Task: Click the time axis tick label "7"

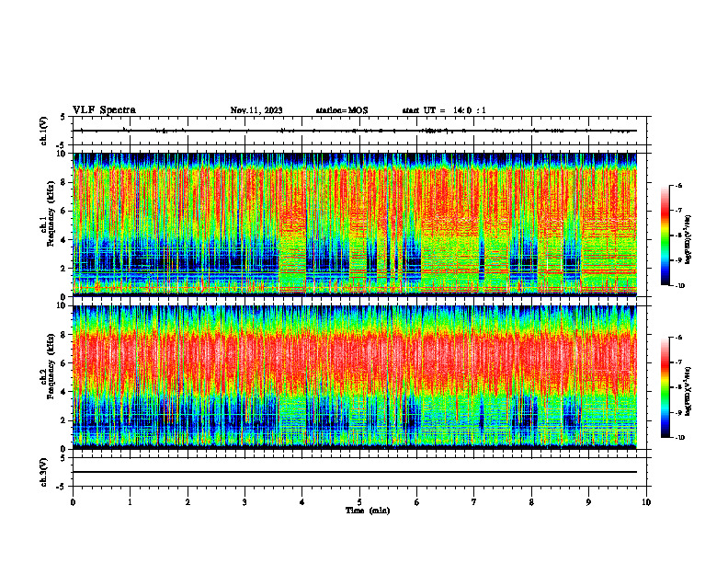Action: tap(474, 502)
